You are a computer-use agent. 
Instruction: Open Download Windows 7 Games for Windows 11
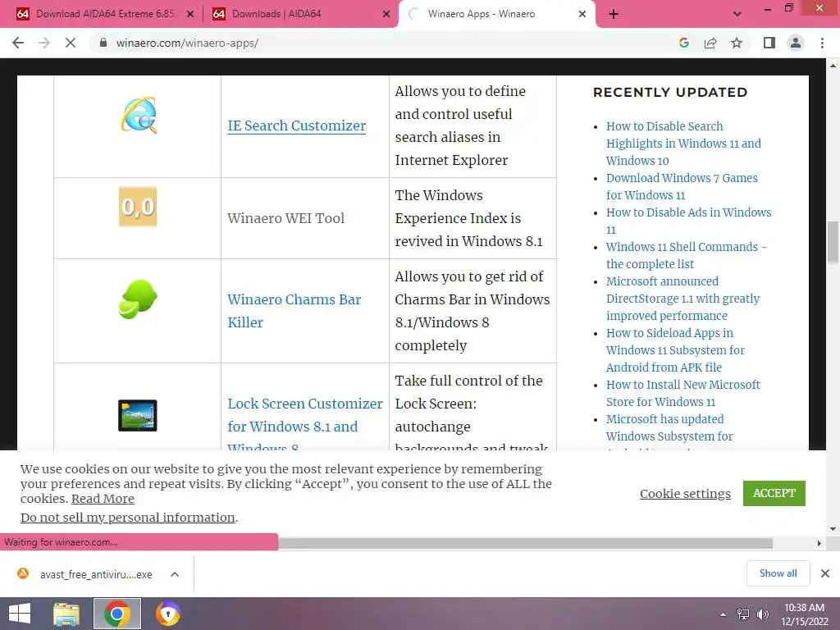coord(682,186)
